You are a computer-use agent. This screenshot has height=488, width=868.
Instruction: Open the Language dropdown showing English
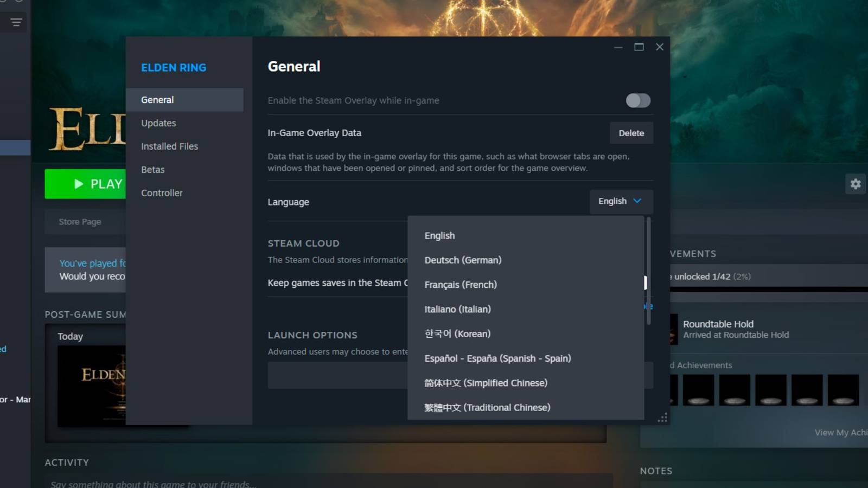[x=621, y=201]
